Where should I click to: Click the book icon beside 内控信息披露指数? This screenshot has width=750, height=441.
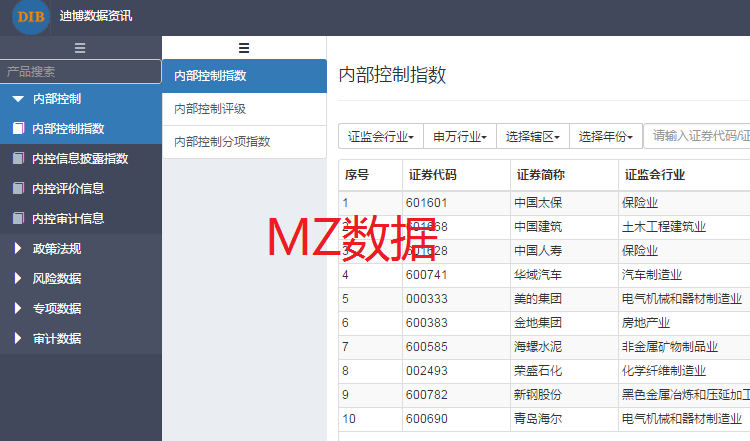[x=18, y=158]
